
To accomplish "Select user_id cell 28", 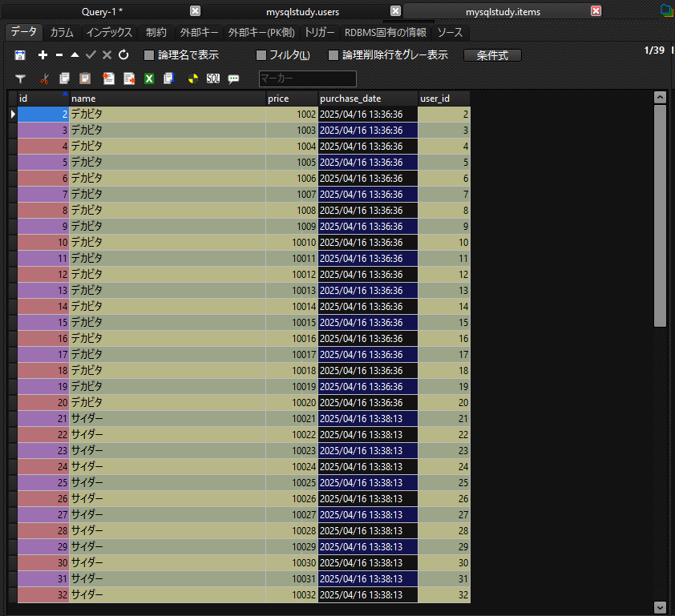I will point(444,530).
